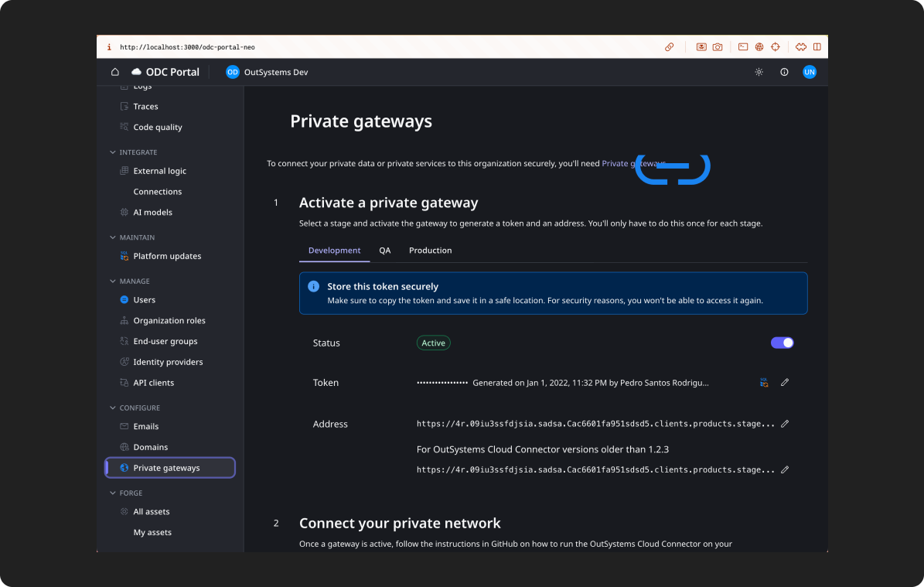Viewport: 924px width, 587px height.
Task: Click the External logic sidebar icon
Action: tap(124, 171)
